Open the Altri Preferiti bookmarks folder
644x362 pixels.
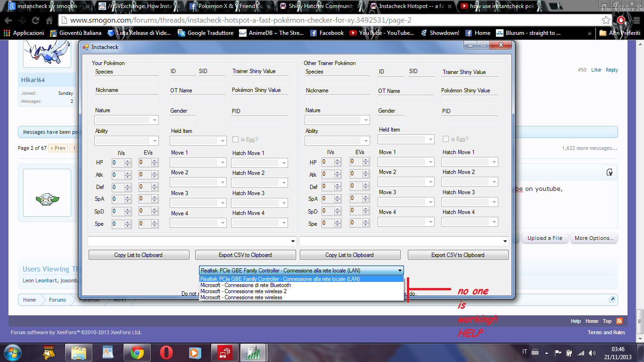coord(619,33)
